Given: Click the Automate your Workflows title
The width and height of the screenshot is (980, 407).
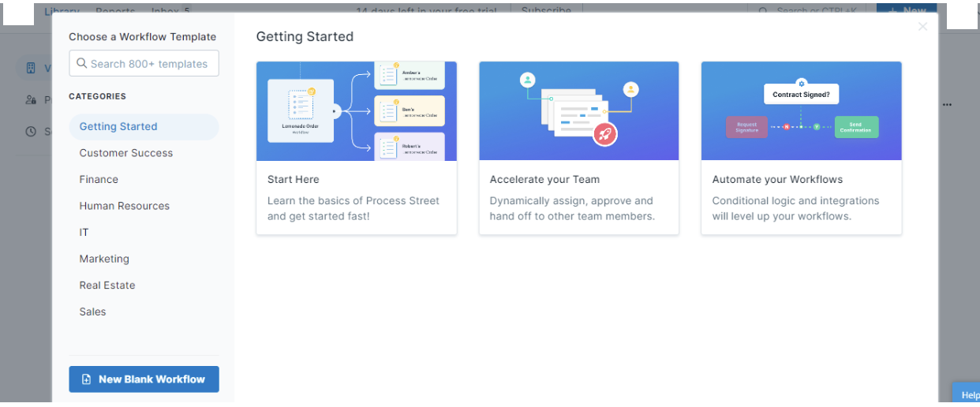Looking at the screenshot, I should click(777, 179).
